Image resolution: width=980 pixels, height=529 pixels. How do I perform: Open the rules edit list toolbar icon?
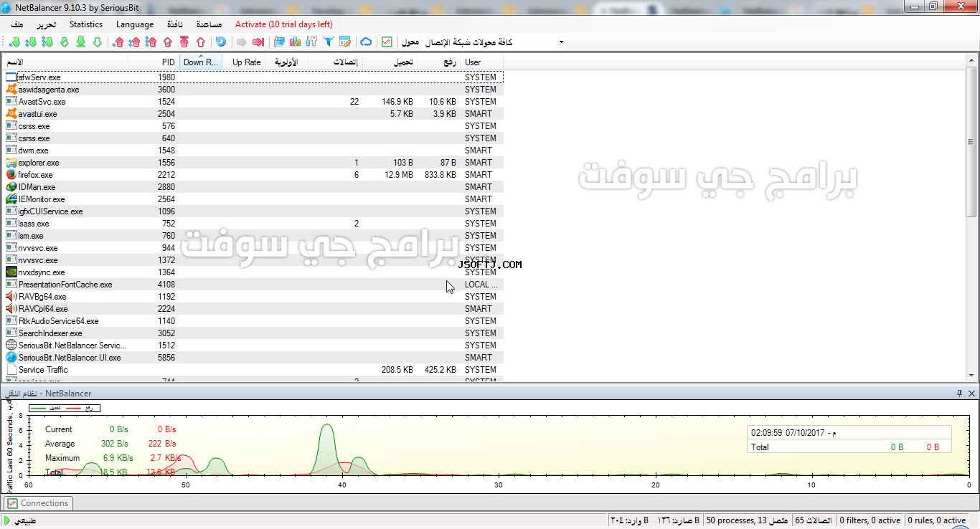click(x=345, y=42)
